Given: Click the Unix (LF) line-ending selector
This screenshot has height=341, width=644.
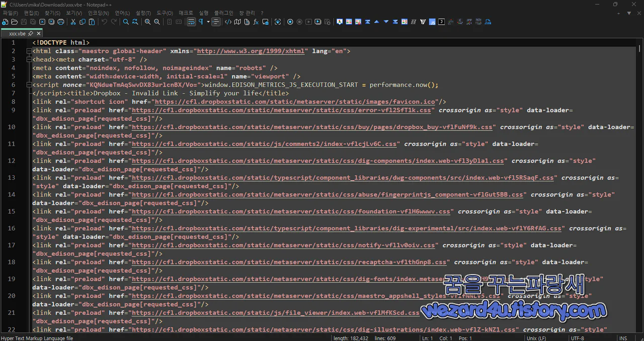Looking at the screenshot, I should (537, 338).
